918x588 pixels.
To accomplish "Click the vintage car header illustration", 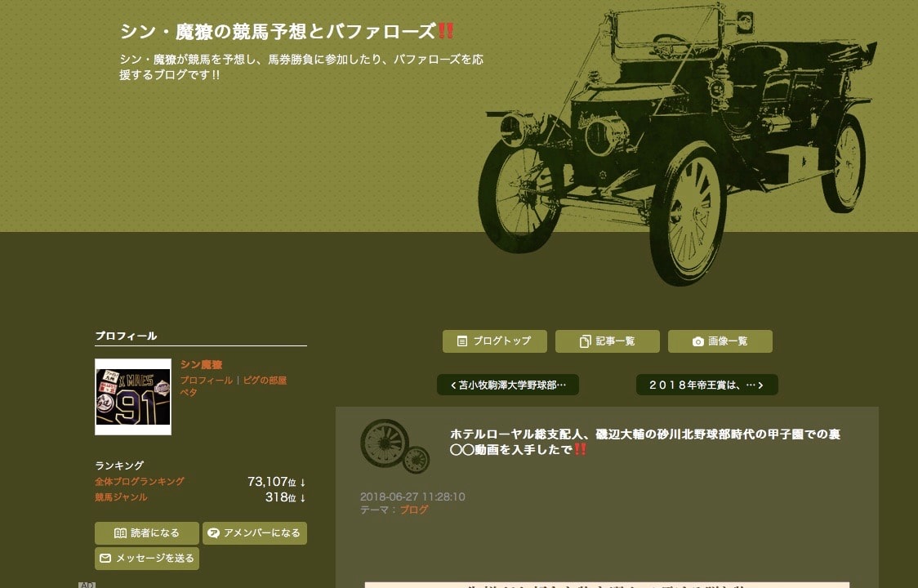I will tap(677, 144).
